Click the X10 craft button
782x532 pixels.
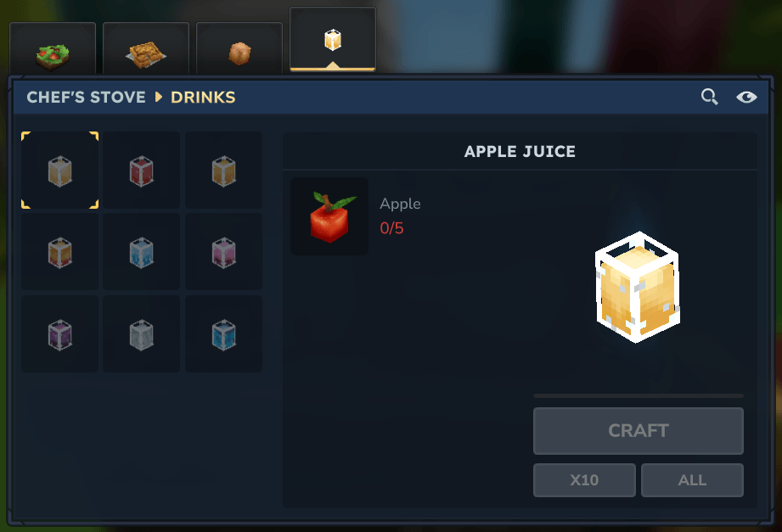(x=584, y=480)
